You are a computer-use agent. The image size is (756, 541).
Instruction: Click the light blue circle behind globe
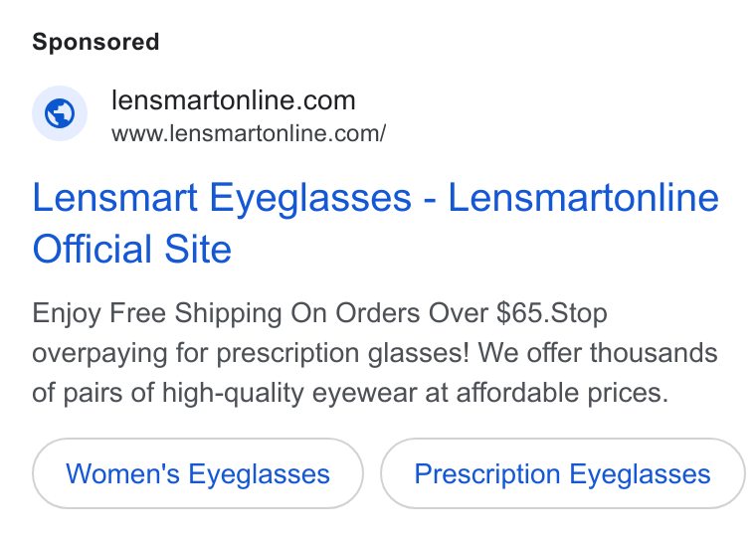point(60,113)
